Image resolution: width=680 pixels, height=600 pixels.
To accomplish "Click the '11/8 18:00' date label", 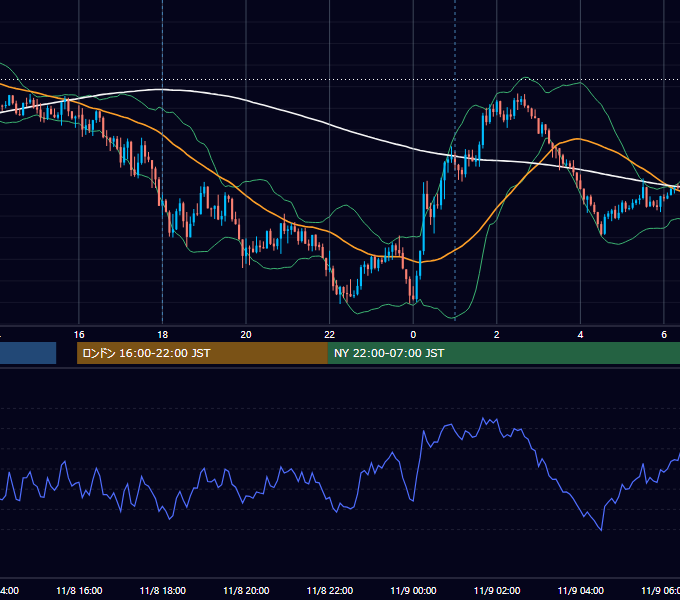I will [x=163, y=591].
